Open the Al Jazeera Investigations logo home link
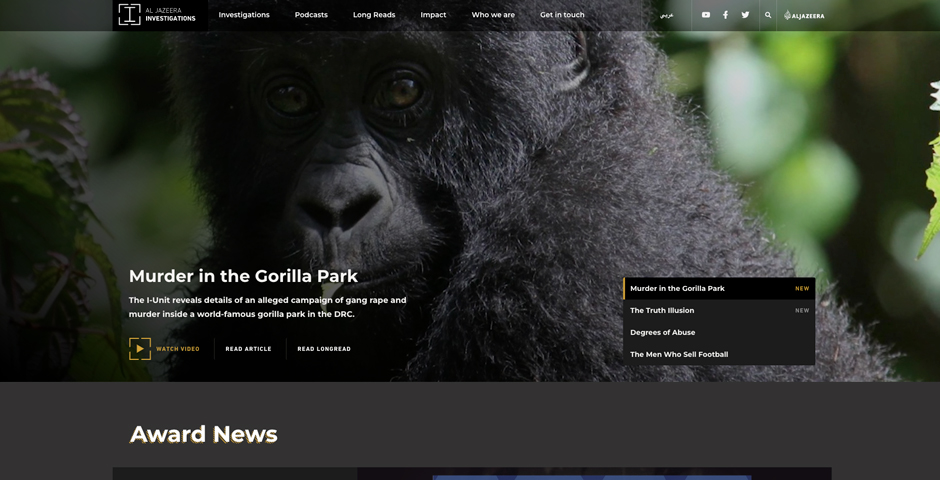940x480 pixels. coord(159,15)
